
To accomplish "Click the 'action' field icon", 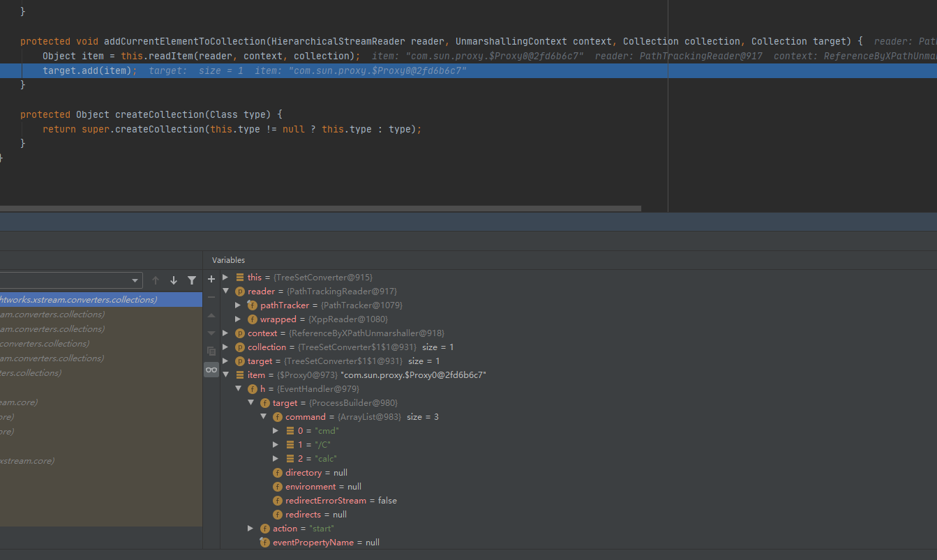I will [265, 528].
